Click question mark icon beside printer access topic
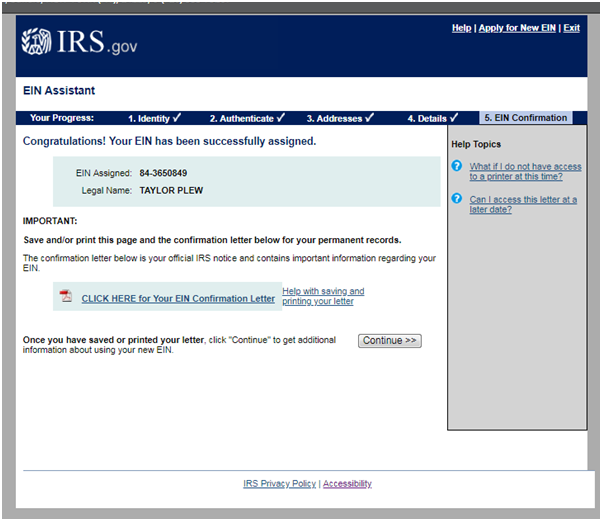 457,167
